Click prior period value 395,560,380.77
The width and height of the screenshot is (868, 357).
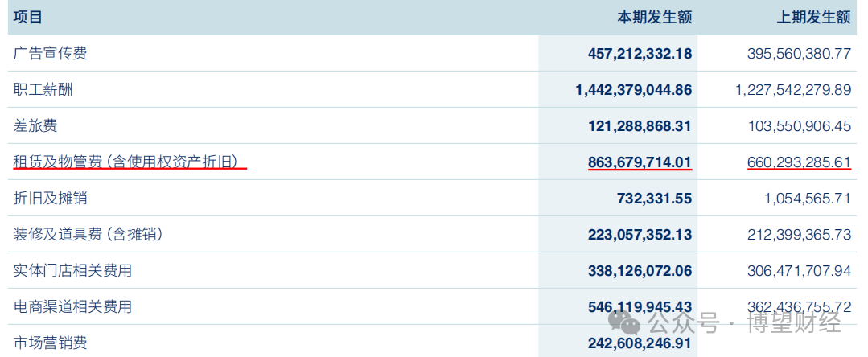[799, 54]
